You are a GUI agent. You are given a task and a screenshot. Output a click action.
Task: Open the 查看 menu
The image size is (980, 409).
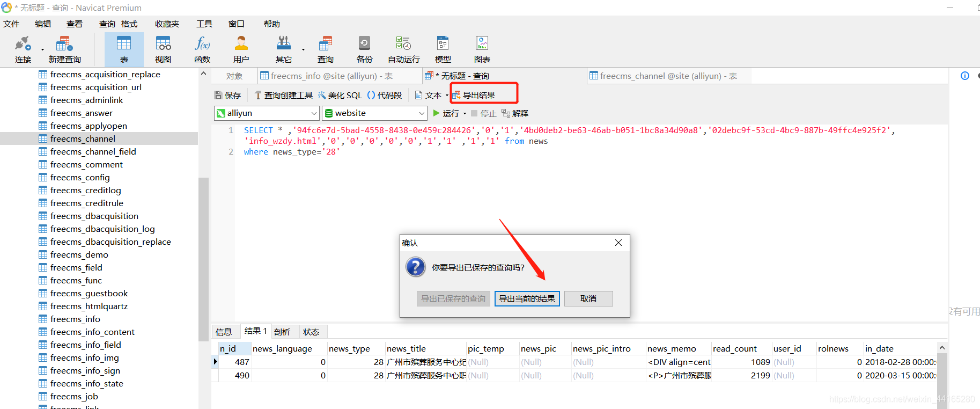[x=75, y=24]
